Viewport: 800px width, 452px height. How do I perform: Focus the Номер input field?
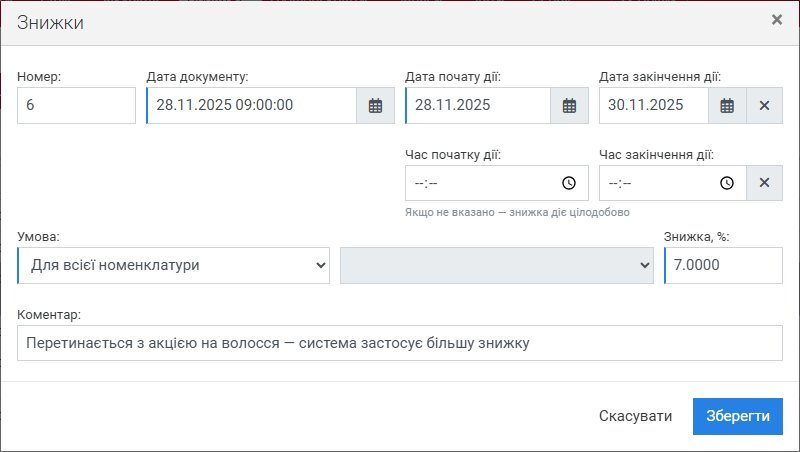pos(77,106)
